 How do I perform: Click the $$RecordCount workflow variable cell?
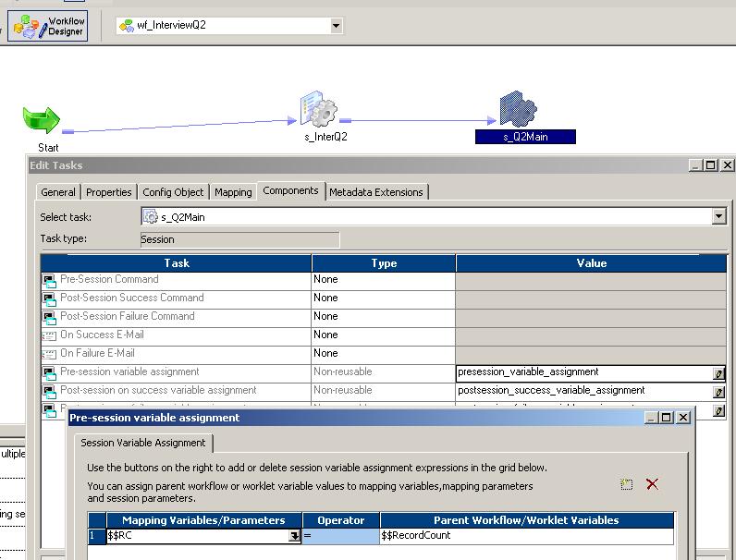click(x=527, y=536)
